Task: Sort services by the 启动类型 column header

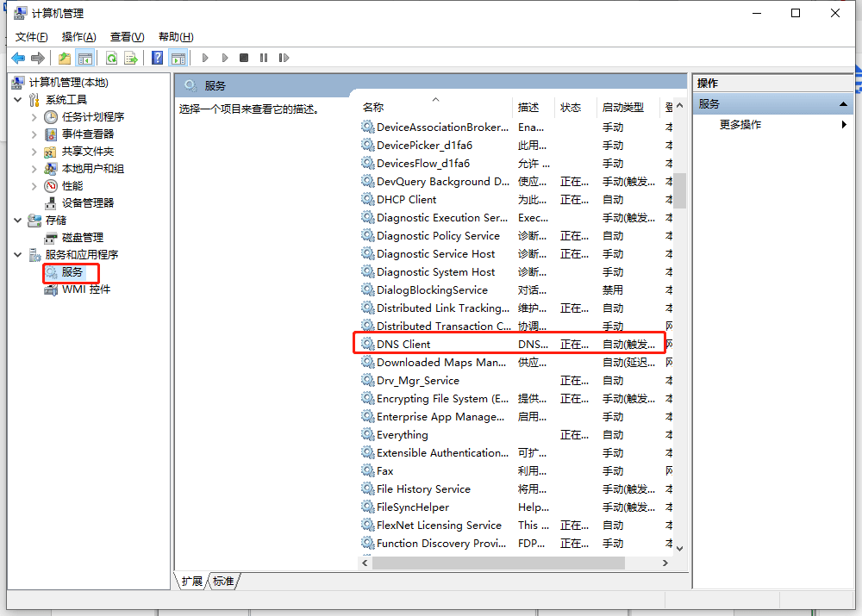Action: [622, 108]
